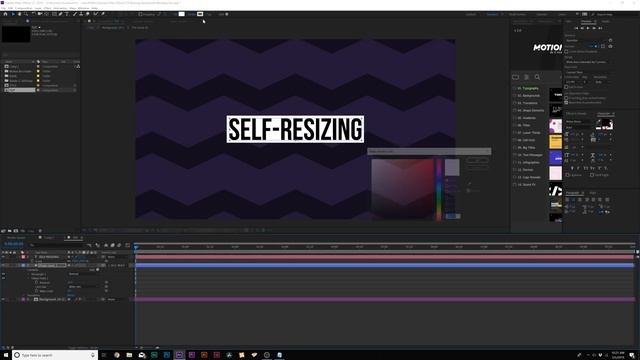Select the Clone Stamp tool
The height and width of the screenshot is (360, 640).
pyautogui.click(x=81, y=14)
